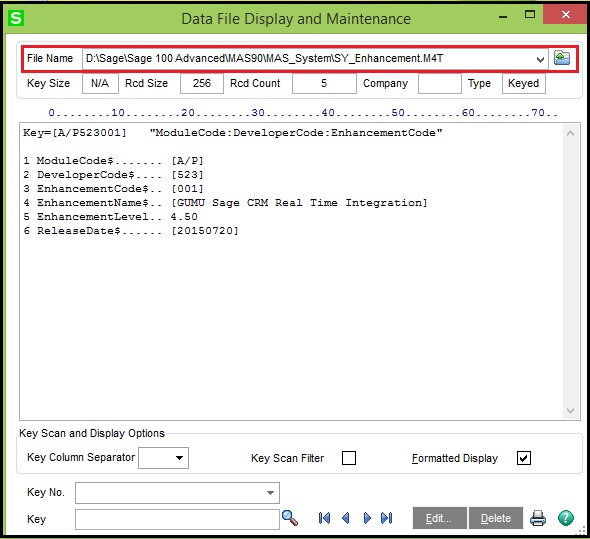Screen dimensions: 590x539
Task: Expand the Key No. dropdown list
Action: point(270,493)
